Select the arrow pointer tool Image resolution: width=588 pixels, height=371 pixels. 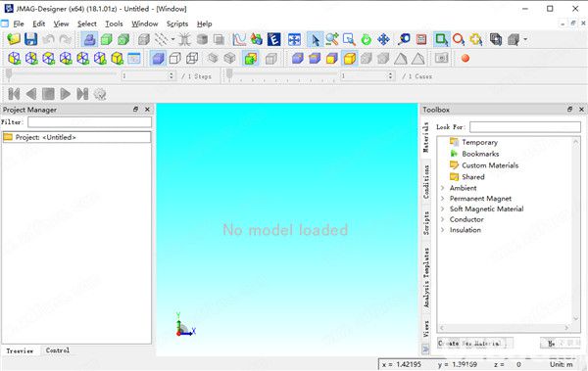coord(315,39)
